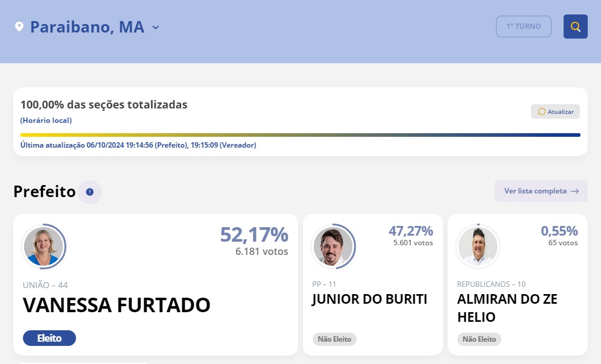This screenshot has height=364, width=601.
Task: Click the refresh arrows in Atualizar
Action: (x=541, y=111)
